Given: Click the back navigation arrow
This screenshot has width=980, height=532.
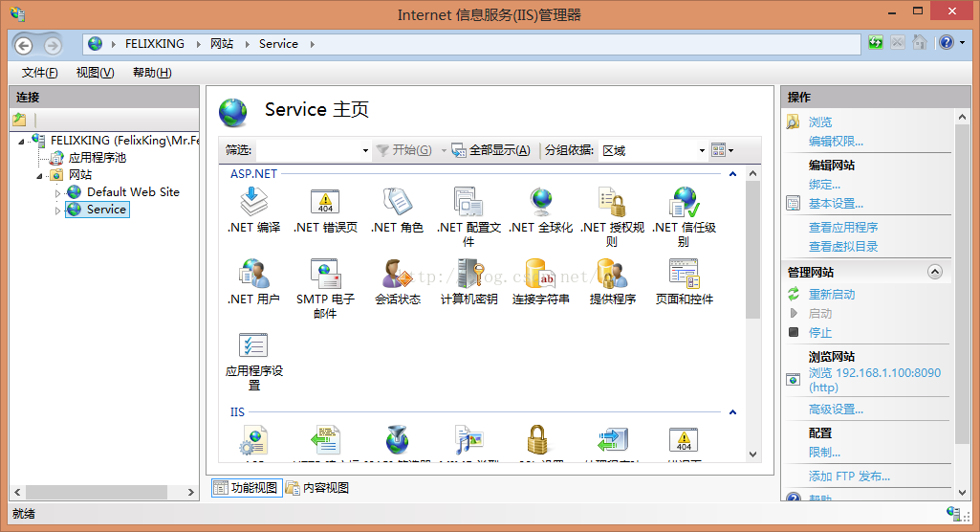Looking at the screenshot, I should 24,45.
